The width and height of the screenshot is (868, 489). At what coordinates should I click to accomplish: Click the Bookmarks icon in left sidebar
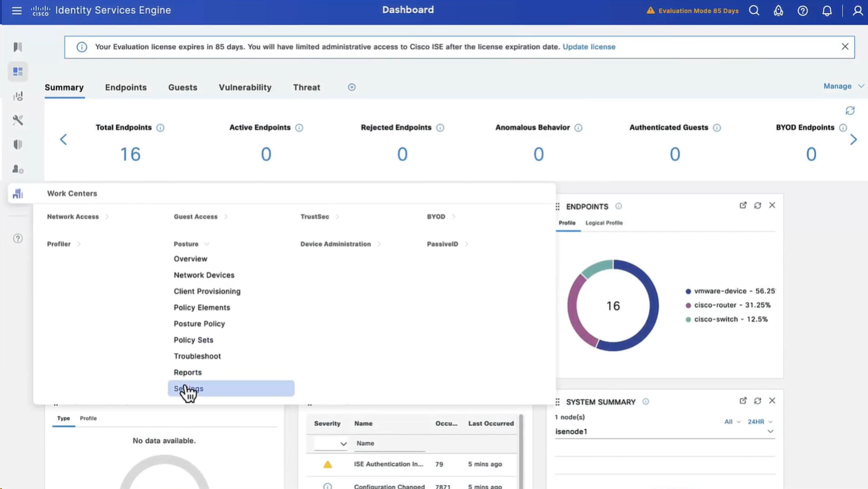(18, 47)
